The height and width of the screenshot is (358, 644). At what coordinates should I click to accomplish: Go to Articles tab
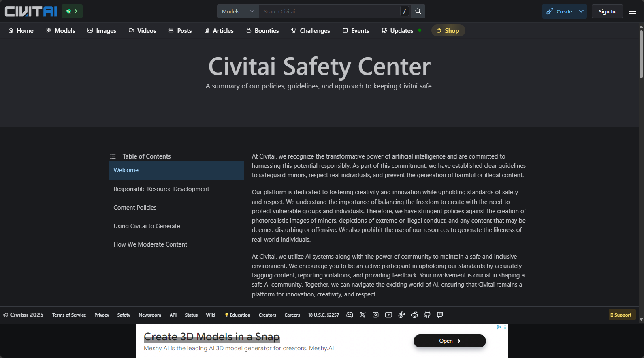(x=219, y=31)
